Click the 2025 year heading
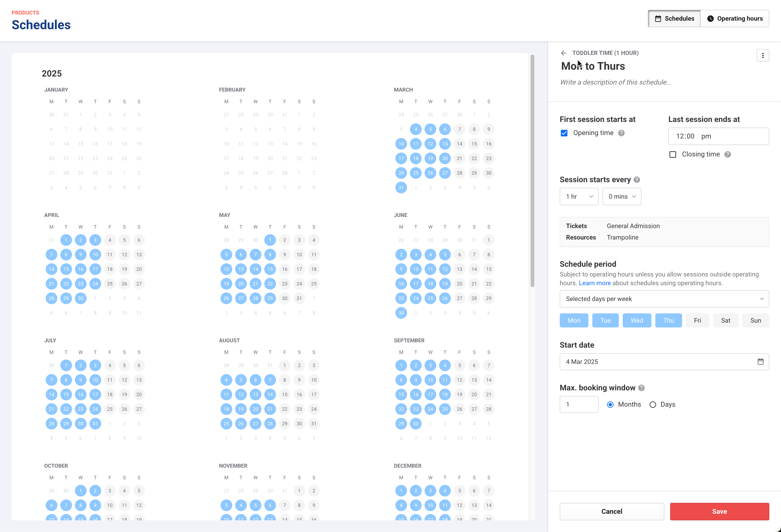The image size is (781, 532). click(x=52, y=74)
